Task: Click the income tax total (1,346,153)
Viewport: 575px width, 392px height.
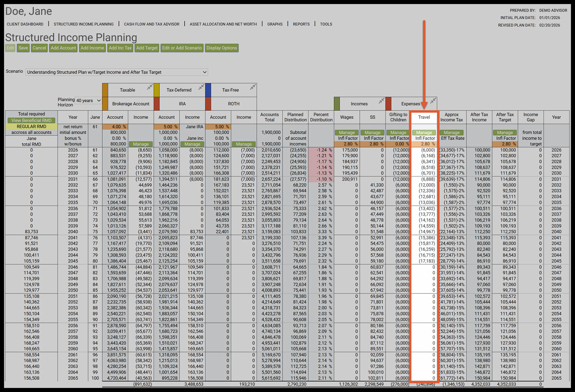Action: (454, 385)
